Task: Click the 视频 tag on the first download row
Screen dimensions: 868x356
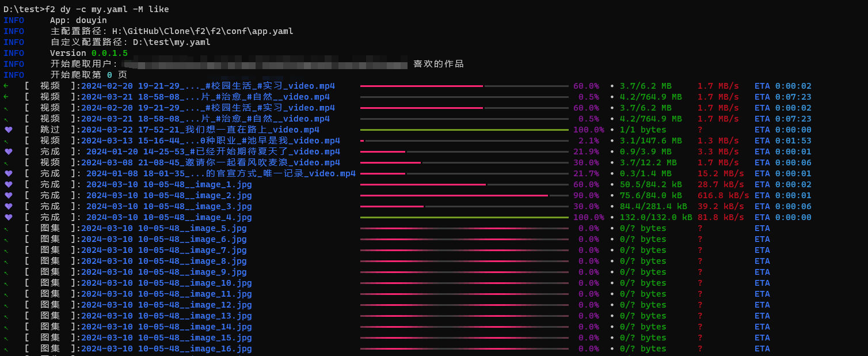Action: coord(50,85)
